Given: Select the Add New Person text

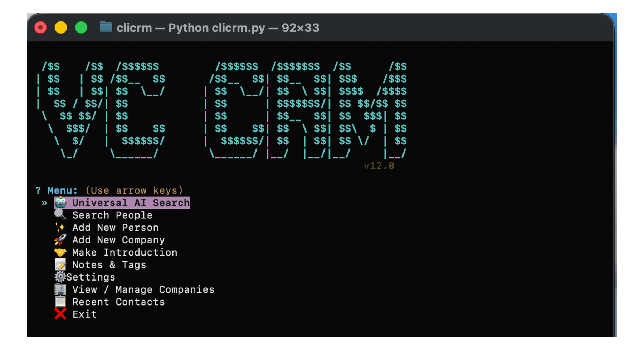Looking at the screenshot, I should pyautogui.click(x=115, y=228).
